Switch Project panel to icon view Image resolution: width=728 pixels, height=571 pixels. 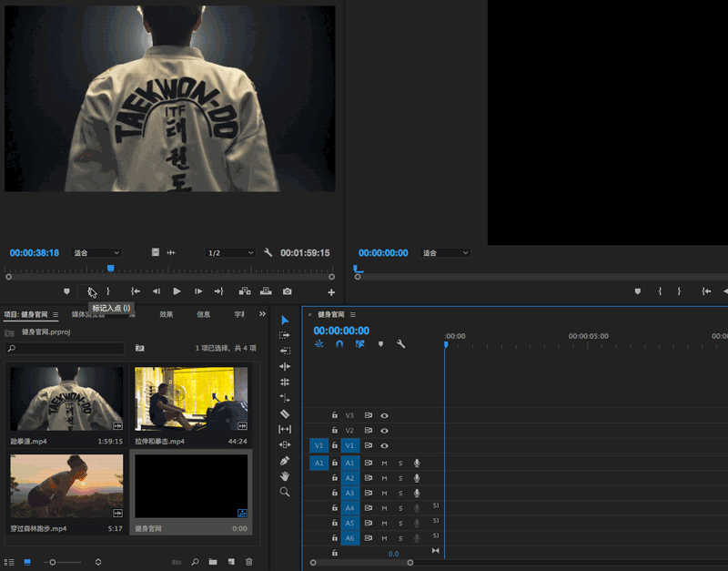coord(27,562)
